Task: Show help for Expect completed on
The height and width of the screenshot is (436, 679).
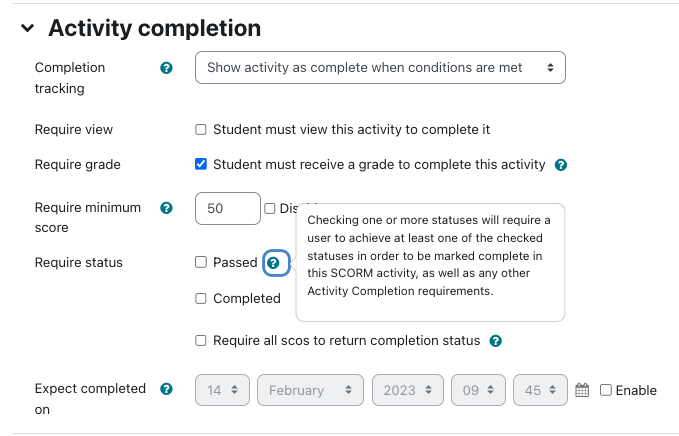Action: [x=166, y=389]
